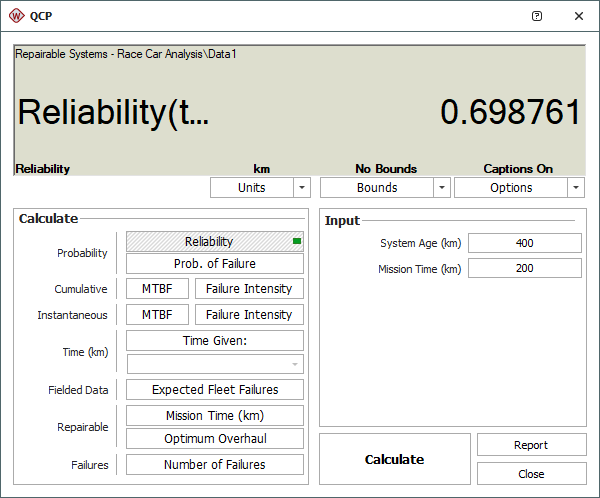Image resolution: width=600 pixels, height=498 pixels.
Task: Select Cumulative Failure Intensity
Action: click(249, 289)
